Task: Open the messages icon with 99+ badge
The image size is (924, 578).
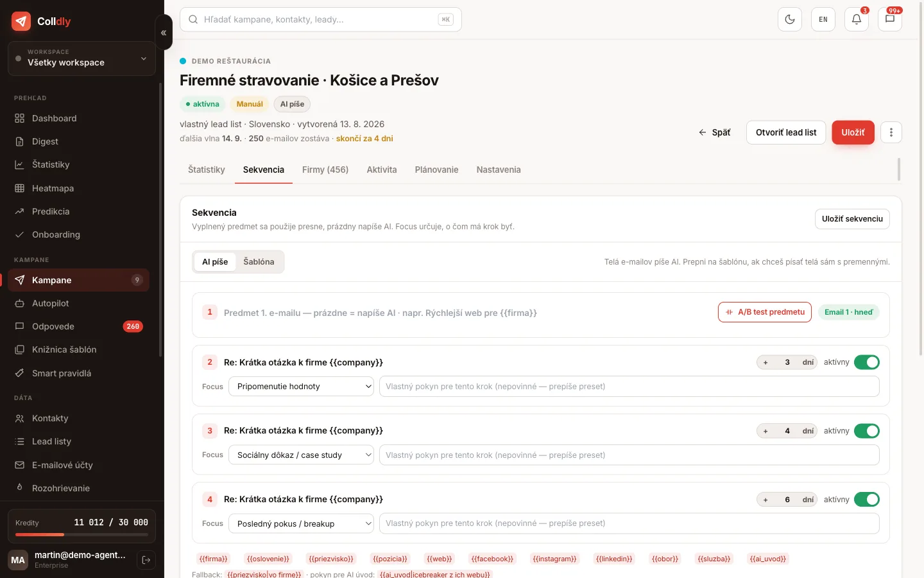Action: [890, 19]
